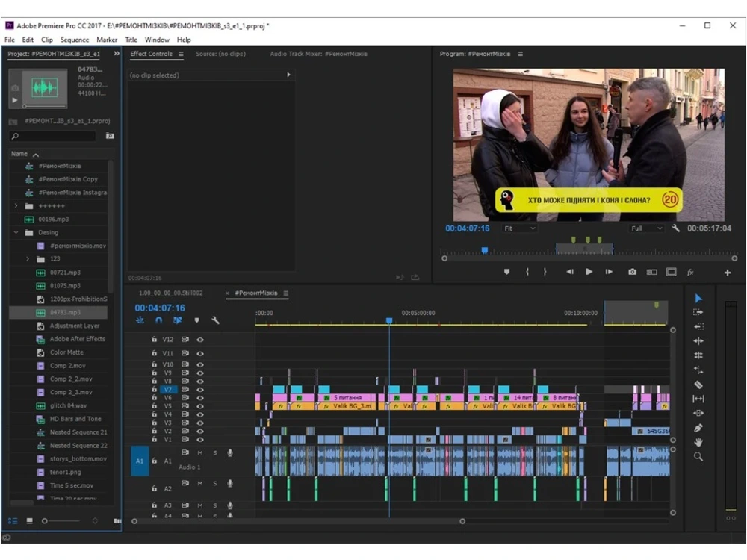Expand the 123 bin
Viewport: 747px width, 560px height.
27,259
